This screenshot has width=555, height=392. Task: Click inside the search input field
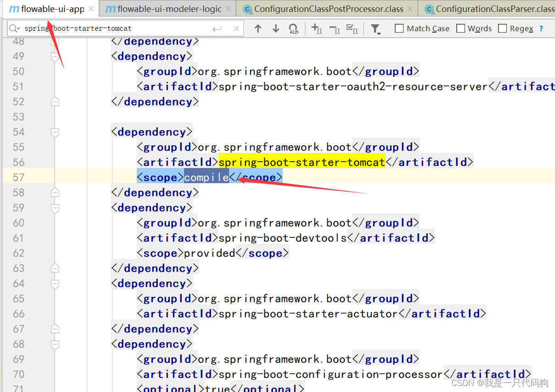(x=115, y=28)
